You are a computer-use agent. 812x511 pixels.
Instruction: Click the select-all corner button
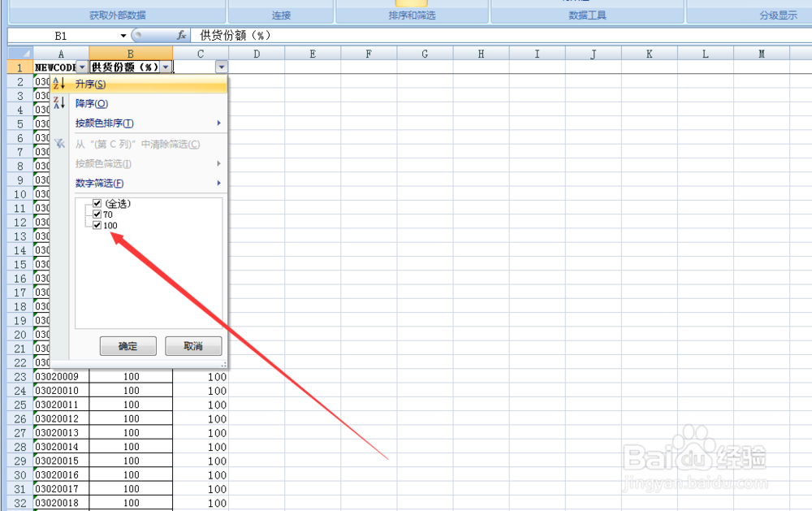coord(20,54)
